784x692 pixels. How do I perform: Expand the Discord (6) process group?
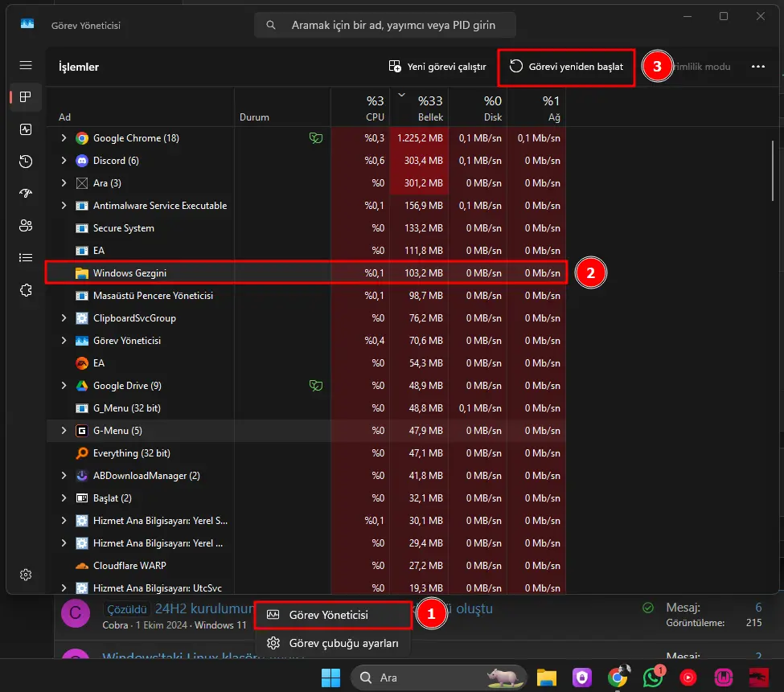point(64,161)
